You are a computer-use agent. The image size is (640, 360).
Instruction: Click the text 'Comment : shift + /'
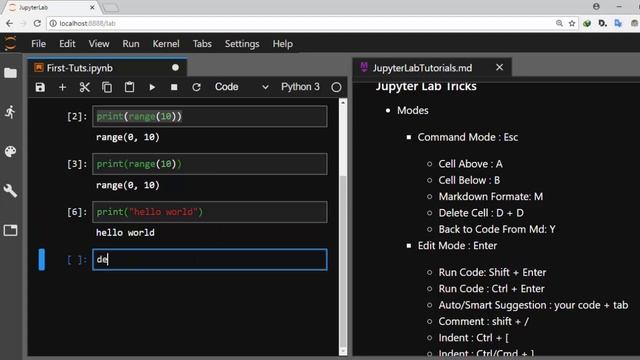(483, 322)
